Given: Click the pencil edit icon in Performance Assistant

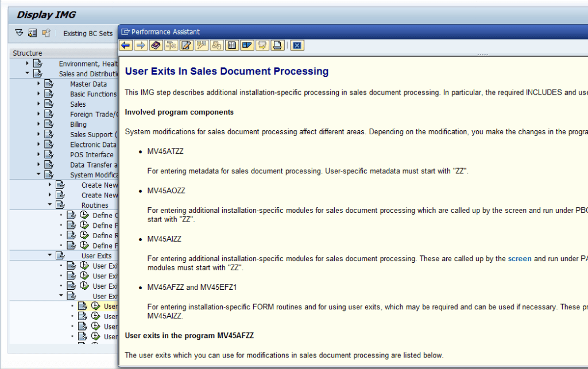Looking at the screenshot, I should 185,45.
